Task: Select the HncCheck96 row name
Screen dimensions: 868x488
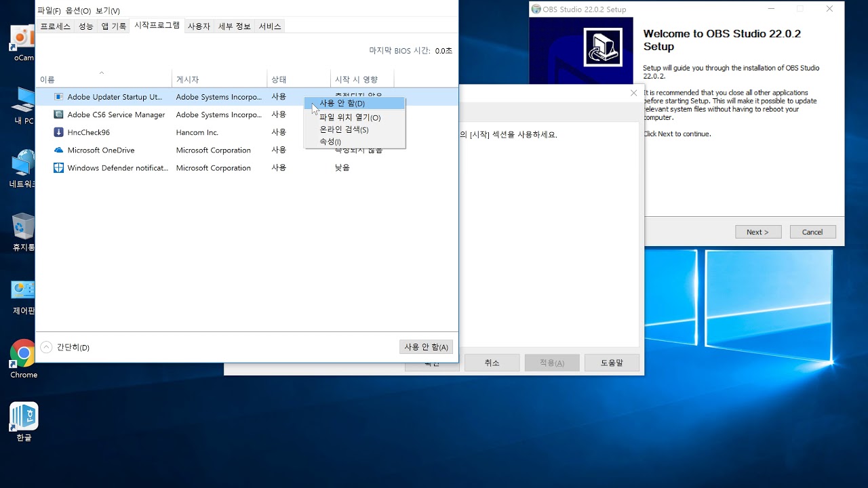Action: [x=88, y=132]
